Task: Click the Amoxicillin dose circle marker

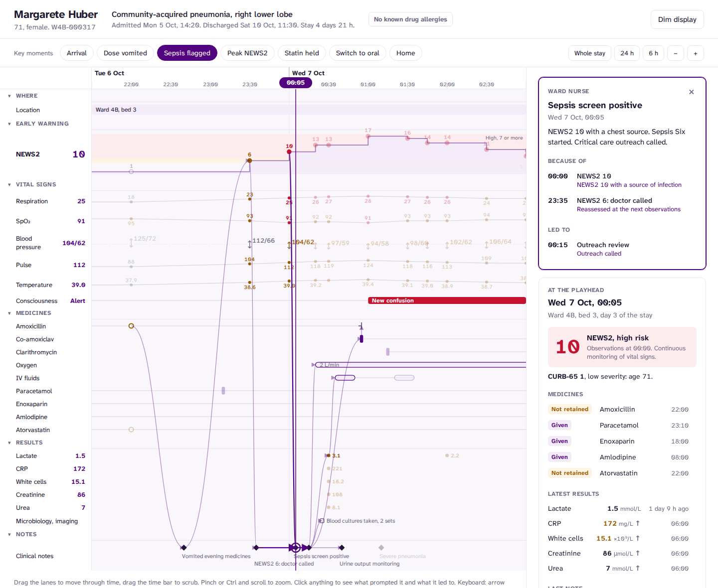Action: point(131,326)
